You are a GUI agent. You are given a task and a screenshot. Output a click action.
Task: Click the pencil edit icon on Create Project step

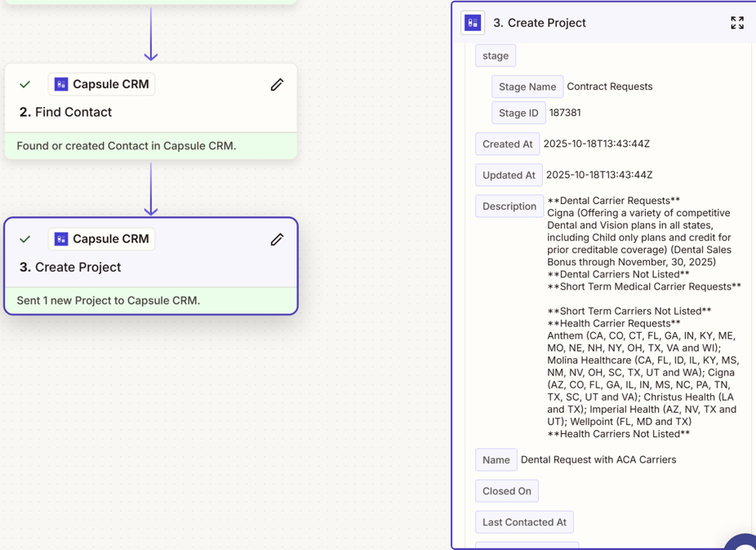[x=277, y=239]
